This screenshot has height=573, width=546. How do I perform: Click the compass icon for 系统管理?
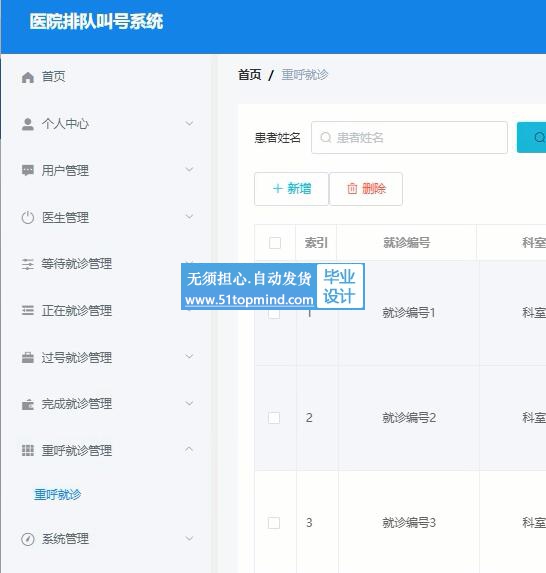click(x=28, y=539)
